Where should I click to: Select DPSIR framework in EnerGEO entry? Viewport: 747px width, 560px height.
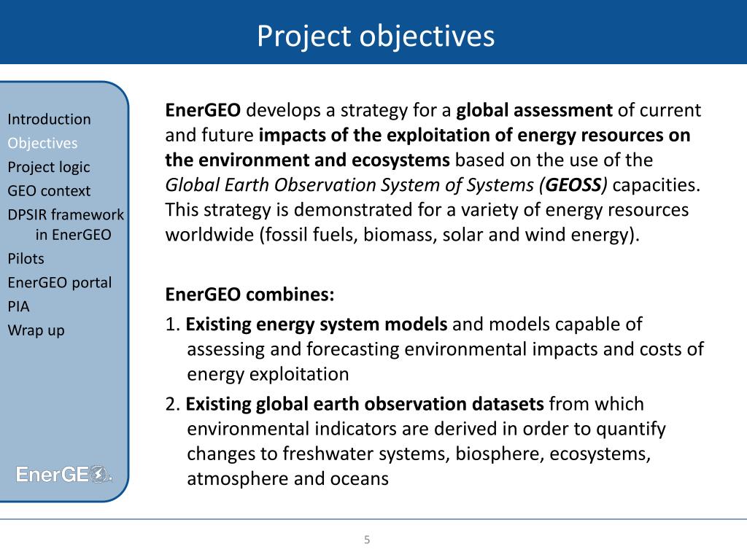click(x=66, y=225)
